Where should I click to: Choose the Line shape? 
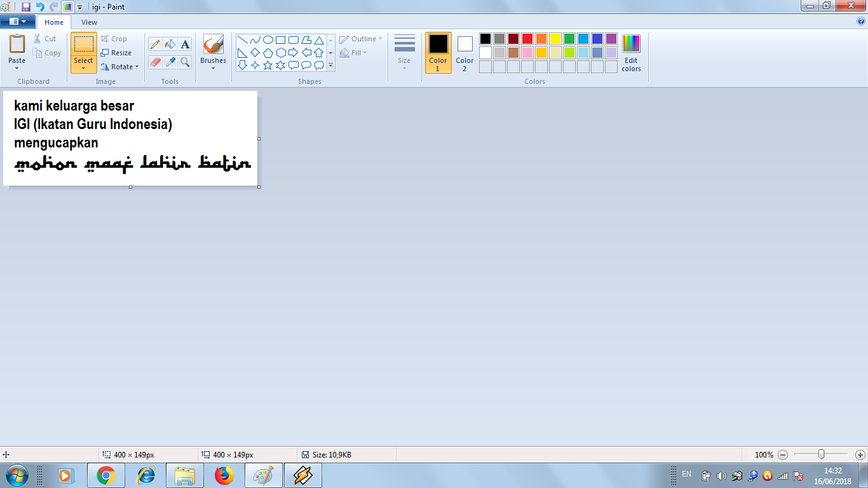(x=242, y=39)
